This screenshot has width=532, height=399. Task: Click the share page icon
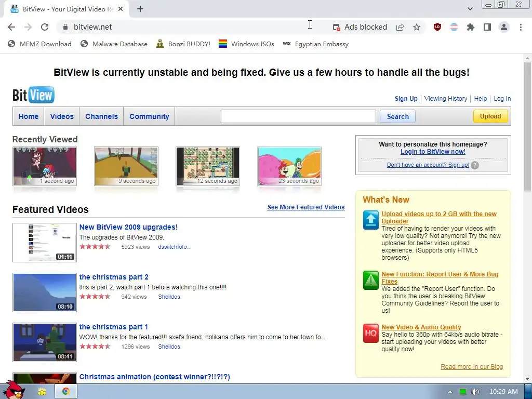click(400, 27)
